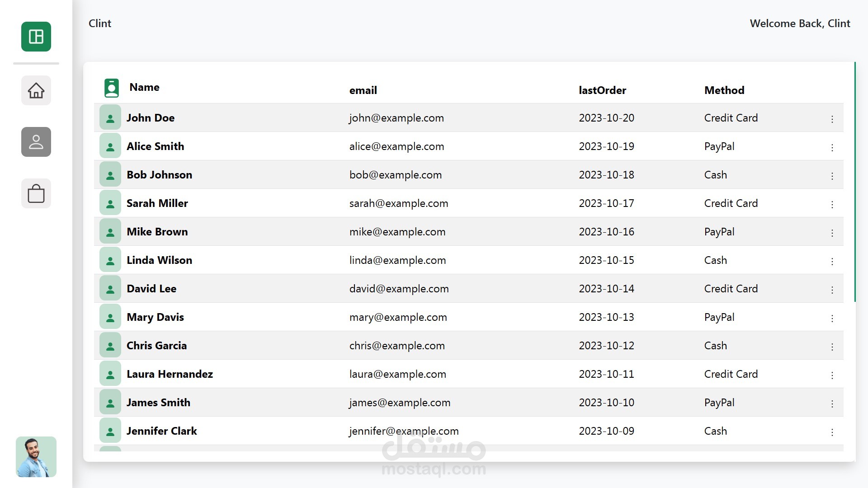Open the shopping bag orders icon
The height and width of the screenshot is (488, 868).
36,193
